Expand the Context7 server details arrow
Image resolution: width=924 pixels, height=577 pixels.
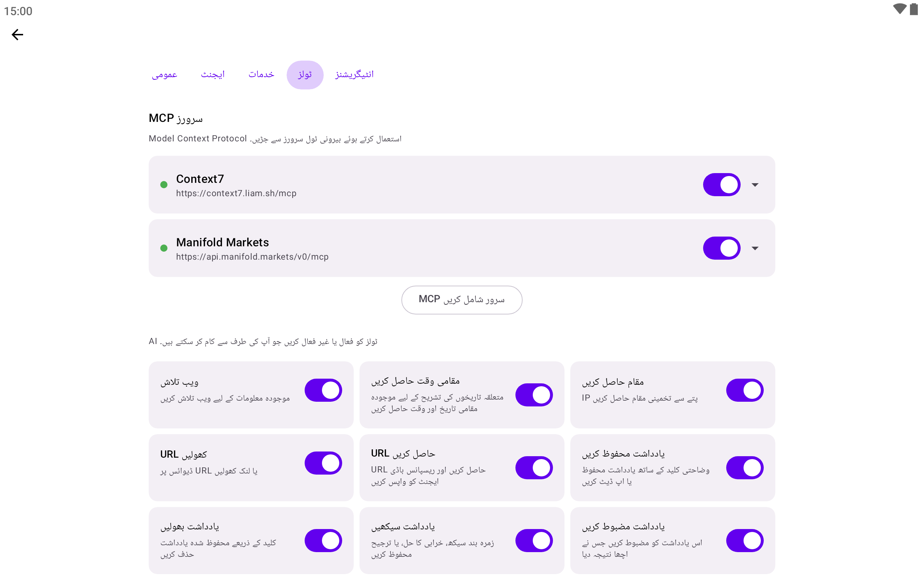[755, 185]
